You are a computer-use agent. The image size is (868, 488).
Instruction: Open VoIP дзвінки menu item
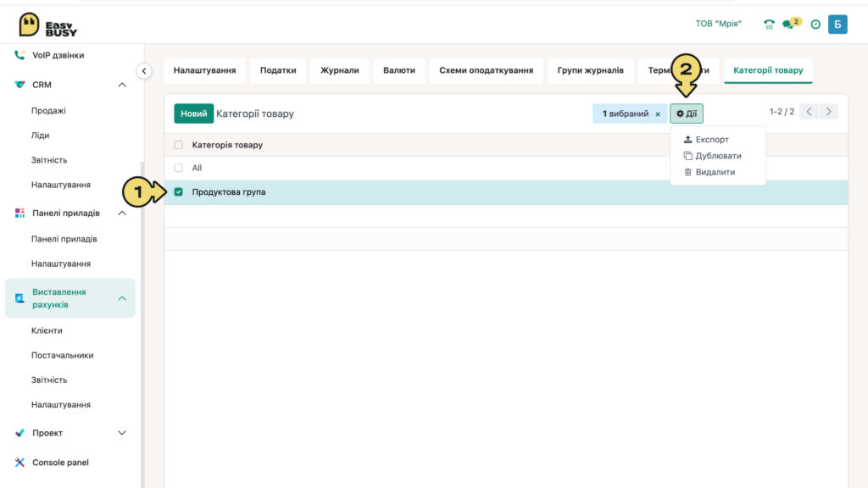coord(58,55)
